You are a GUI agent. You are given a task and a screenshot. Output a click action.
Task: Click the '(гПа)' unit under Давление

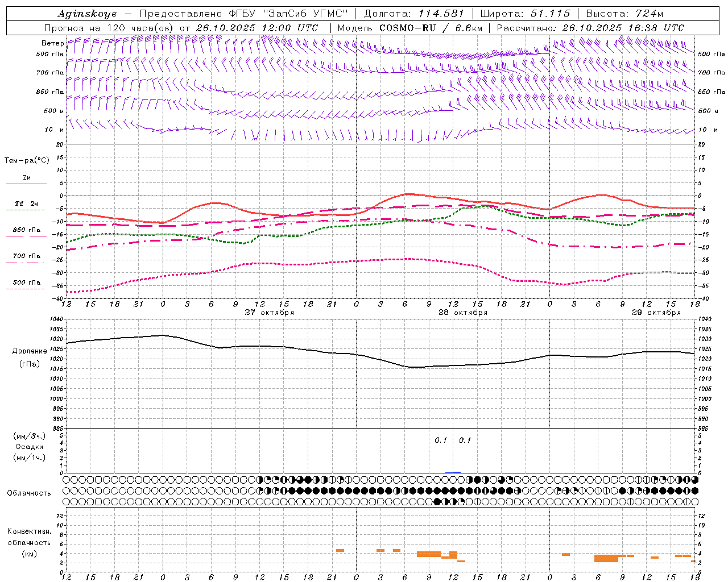point(30,364)
